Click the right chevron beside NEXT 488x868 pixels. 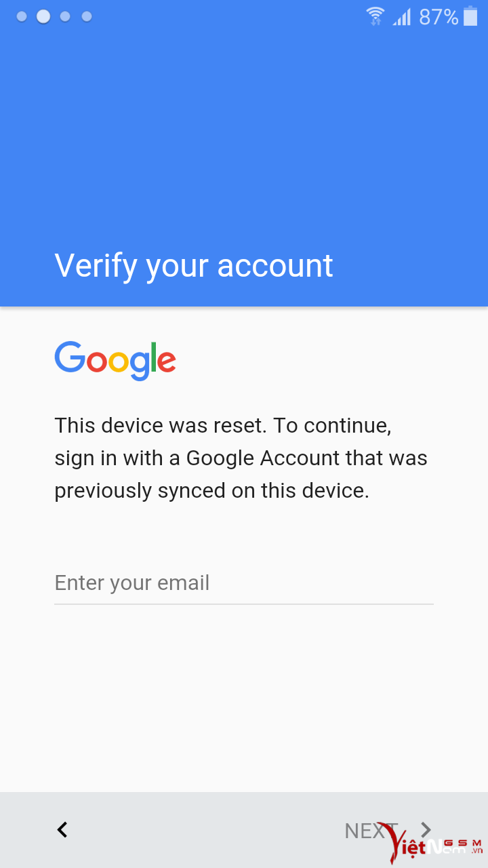pyautogui.click(x=426, y=829)
